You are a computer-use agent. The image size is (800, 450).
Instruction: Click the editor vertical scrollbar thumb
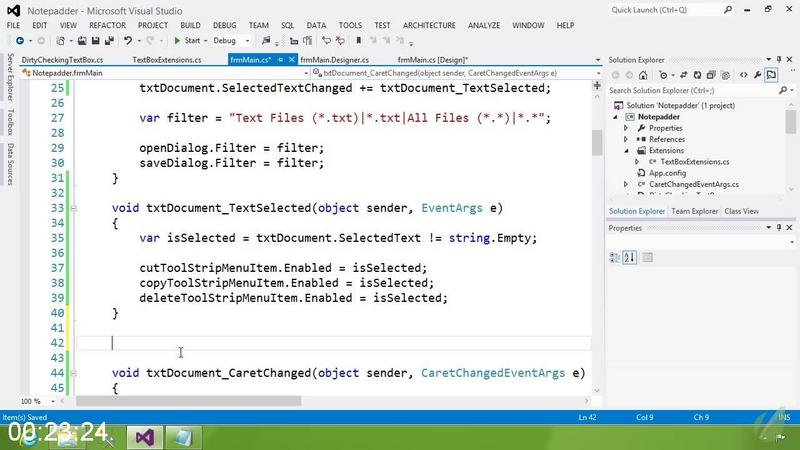tap(597, 143)
